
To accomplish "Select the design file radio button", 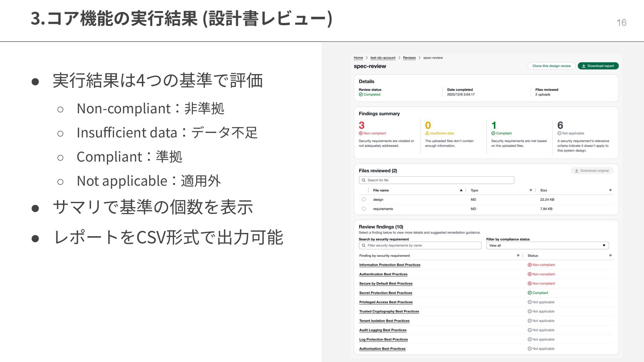I will (364, 199).
